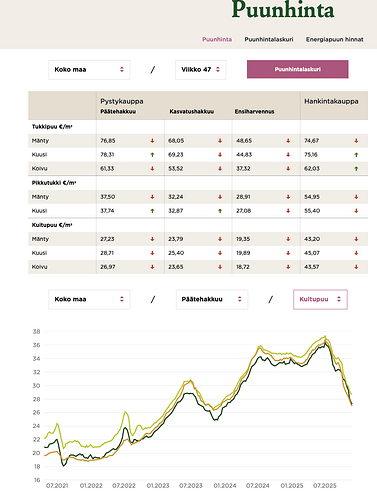377x500 pixels.
Task: Click the Mänty row label under Pikkutukki
Action: tap(40, 197)
